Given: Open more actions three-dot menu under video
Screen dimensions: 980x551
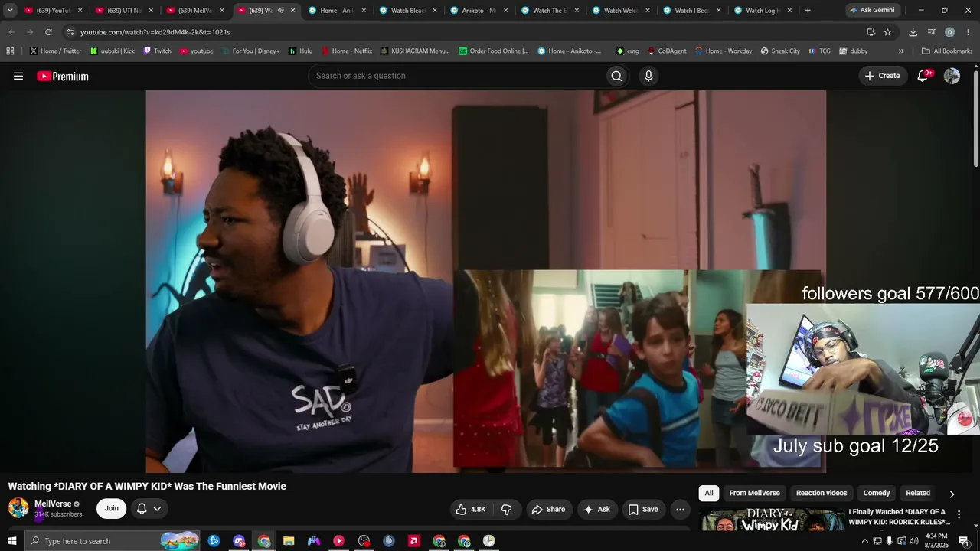Looking at the screenshot, I should (680, 509).
